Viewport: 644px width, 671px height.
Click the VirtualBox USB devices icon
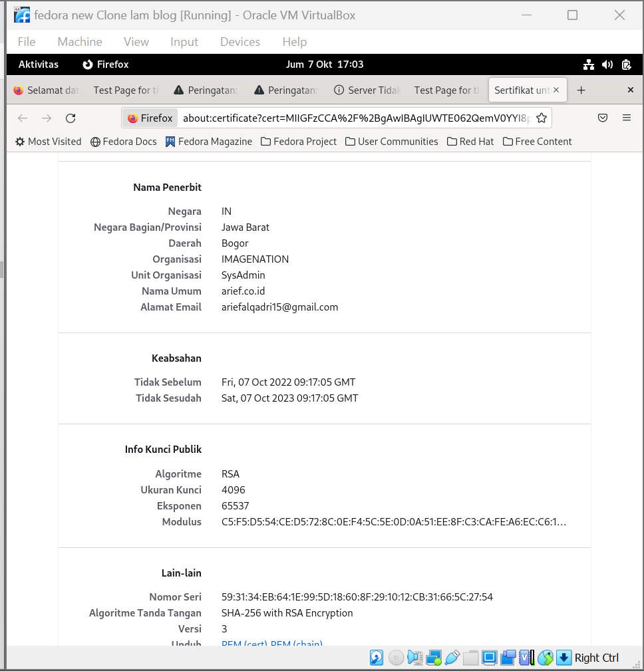452,657
